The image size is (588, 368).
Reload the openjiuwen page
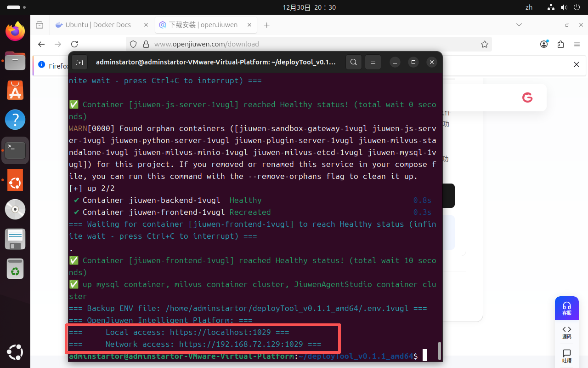pyautogui.click(x=74, y=44)
